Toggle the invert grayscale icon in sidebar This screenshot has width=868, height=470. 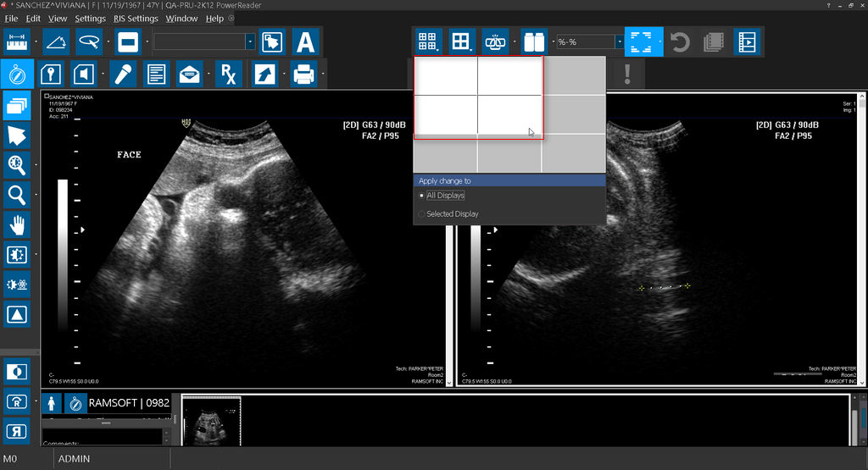[x=17, y=371]
